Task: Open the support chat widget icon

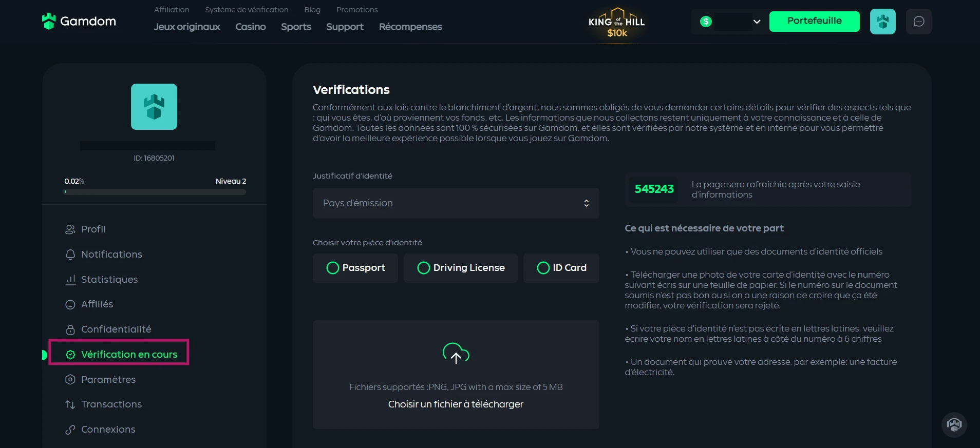Action: (x=954, y=425)
